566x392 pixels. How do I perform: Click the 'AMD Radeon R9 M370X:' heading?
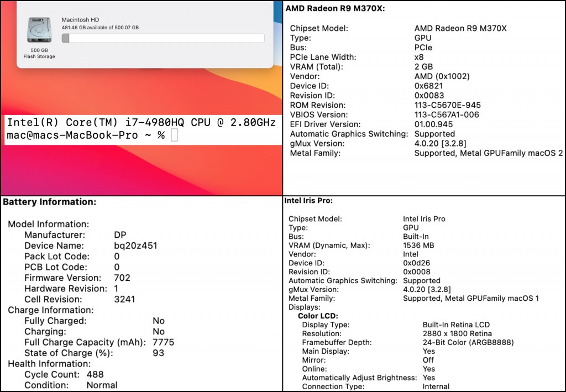pos(336,8)
